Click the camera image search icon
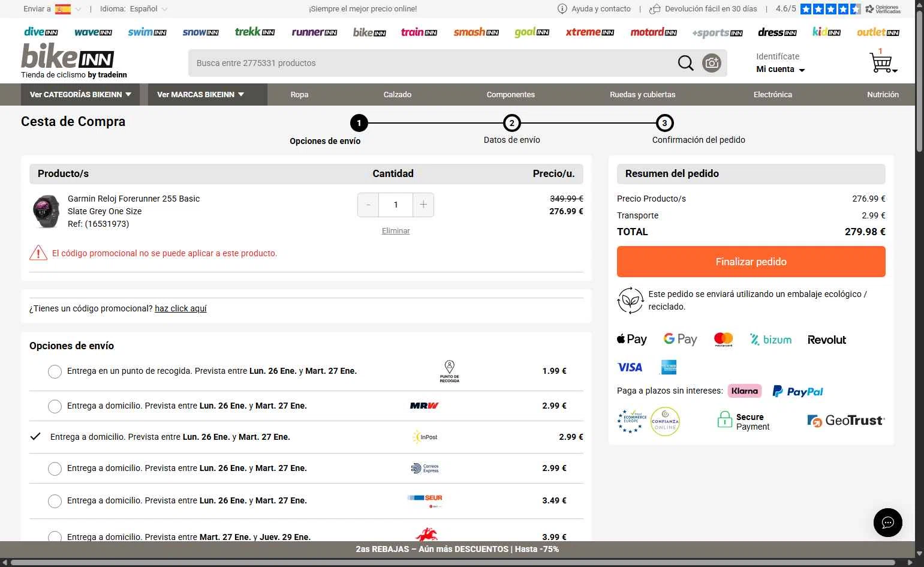This screenshot has height=567, width=924. click(712, 63)
